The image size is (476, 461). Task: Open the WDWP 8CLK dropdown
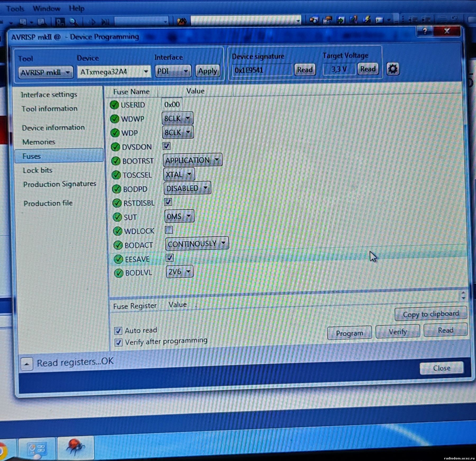[177, 118]
